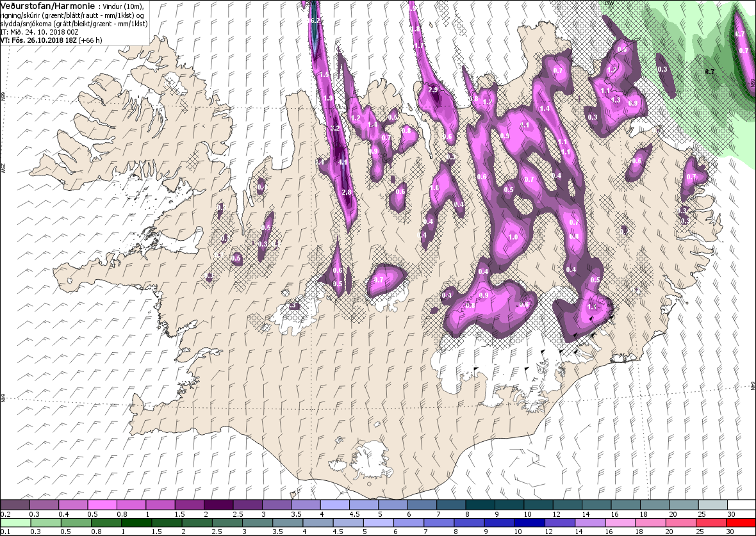Click the dark mauve 0.2–0.3 snow scale swatch
This screenshot has width=756, height=536.
tap(15, 505)
